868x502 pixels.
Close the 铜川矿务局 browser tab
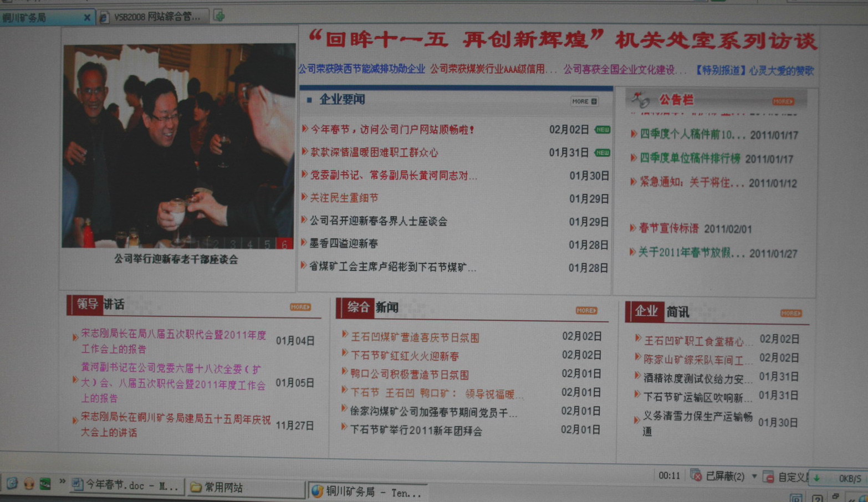pyautogui.click(x=86, y=18)
